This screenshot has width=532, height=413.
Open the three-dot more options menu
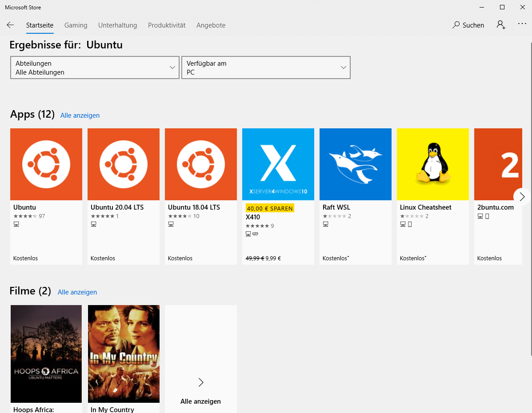[x=522, y=24]
